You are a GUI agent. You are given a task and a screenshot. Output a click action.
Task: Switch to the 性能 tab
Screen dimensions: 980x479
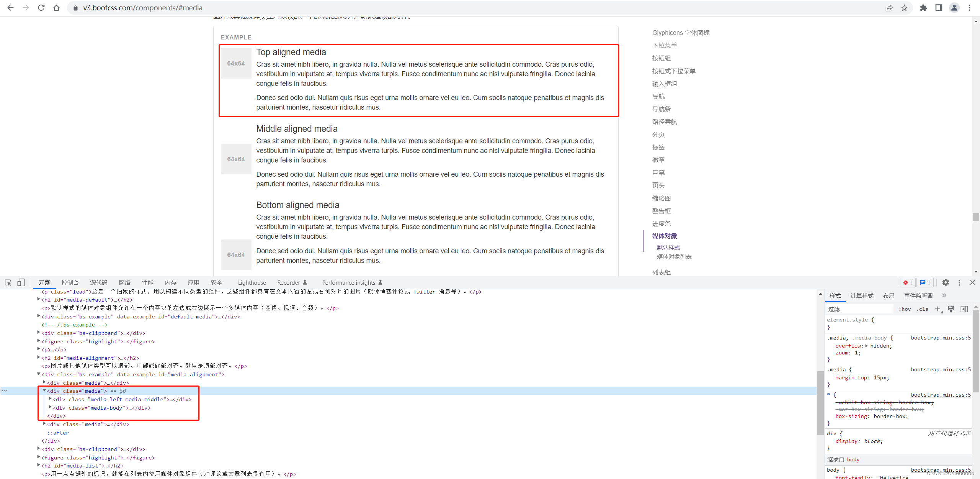pos(148,282)
